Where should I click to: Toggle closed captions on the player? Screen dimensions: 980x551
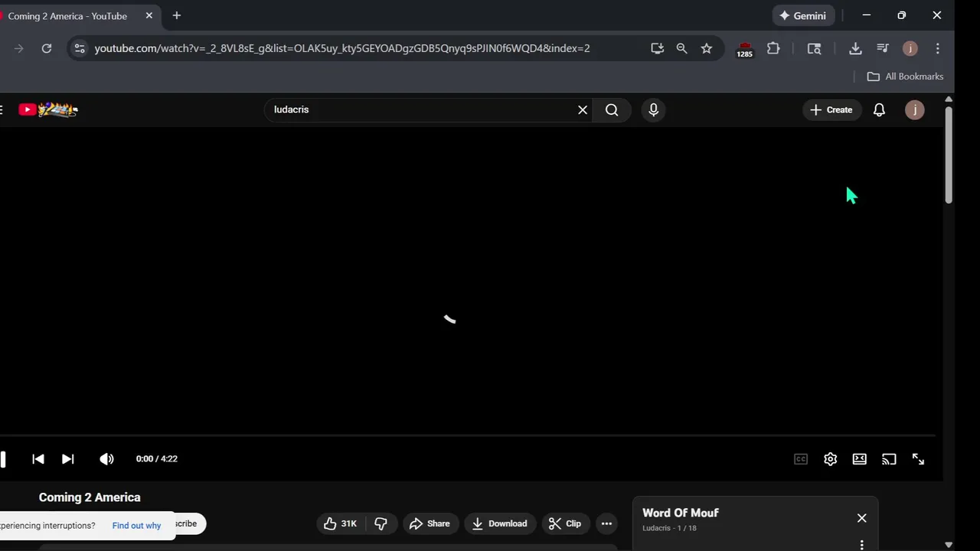tap(801, 459)
